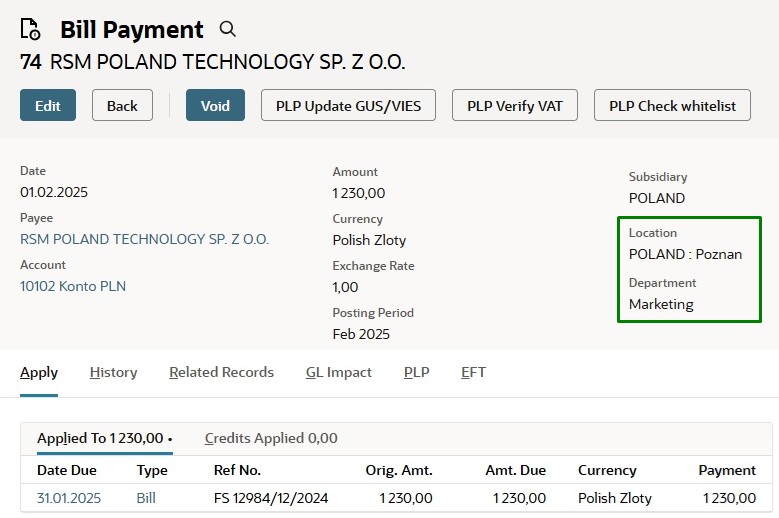This screenshot has height=518, width=779.
Task: Click the search magnifier icon beside title
Action: pyautogui.click(x=228, y=29)
